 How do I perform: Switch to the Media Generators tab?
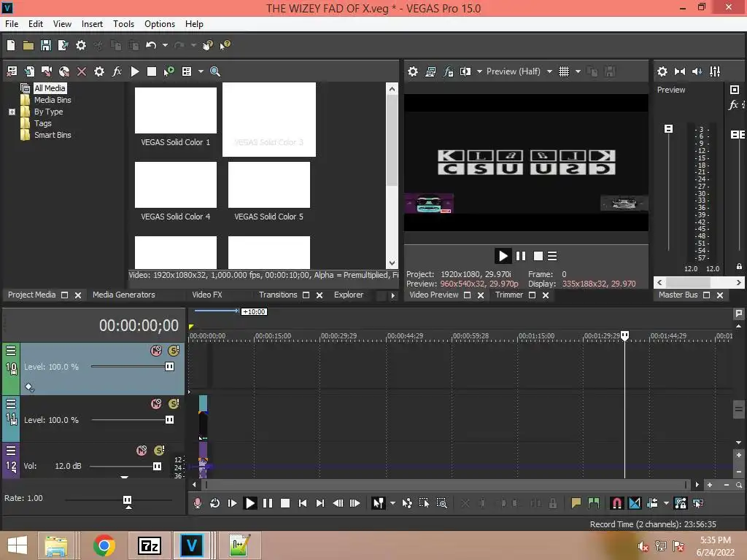[x=124, y=295]
